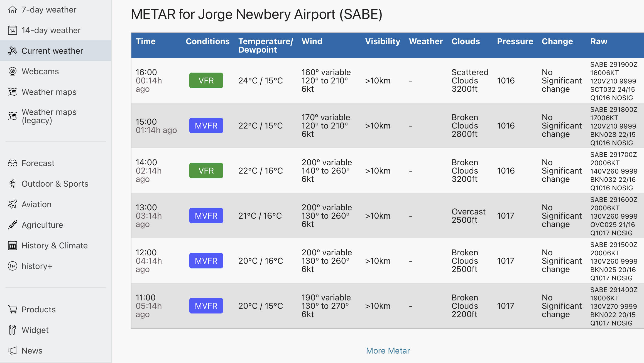Click the Aviation airplane icon
The image size is (644, 363).
coord(13,204)
